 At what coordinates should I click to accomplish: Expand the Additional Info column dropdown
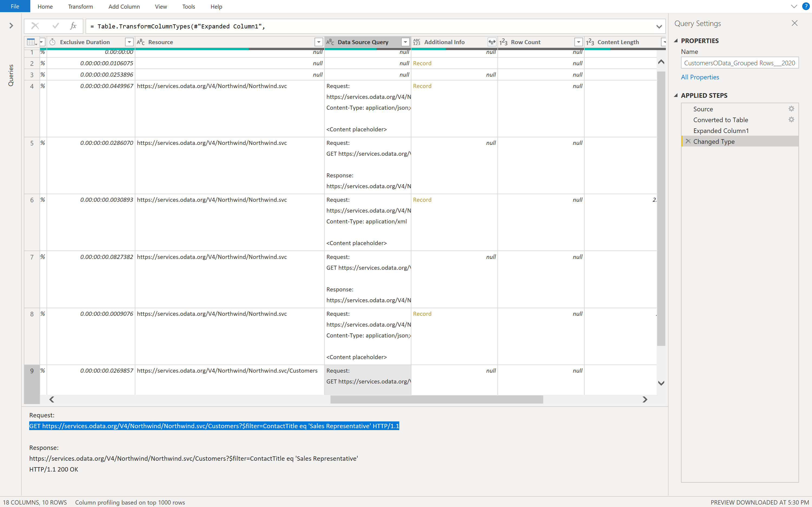[x=491, y=41]
